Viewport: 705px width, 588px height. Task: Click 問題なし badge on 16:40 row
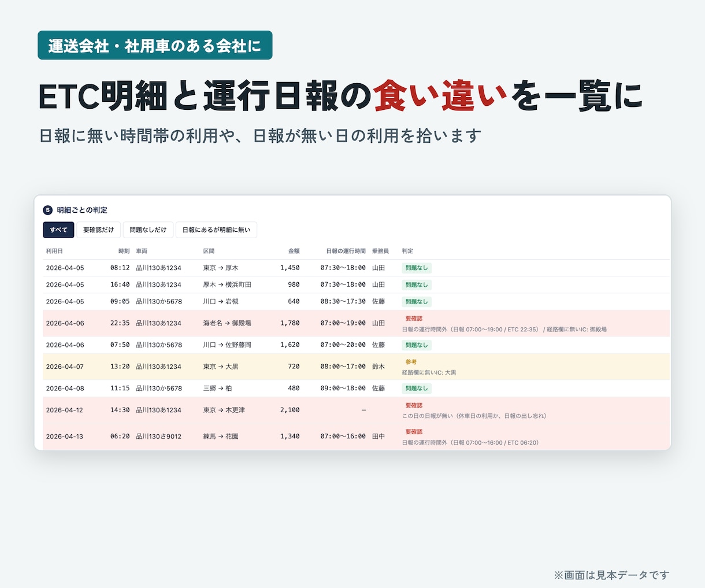coord(417,284)
